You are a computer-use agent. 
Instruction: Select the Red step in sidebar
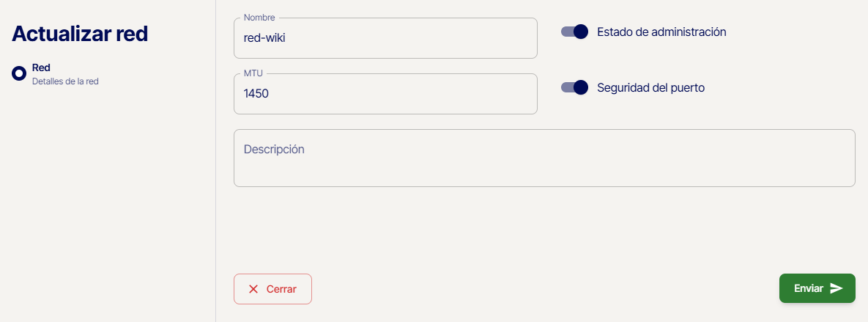tap(41, 67)
